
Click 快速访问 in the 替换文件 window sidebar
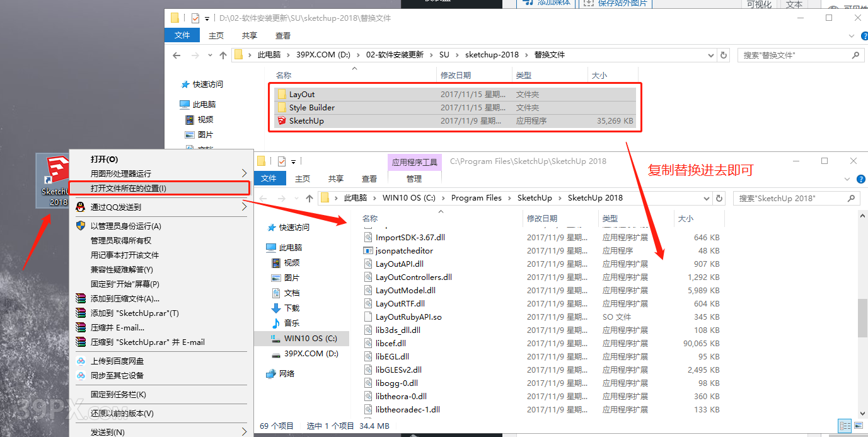pos(208,84)
